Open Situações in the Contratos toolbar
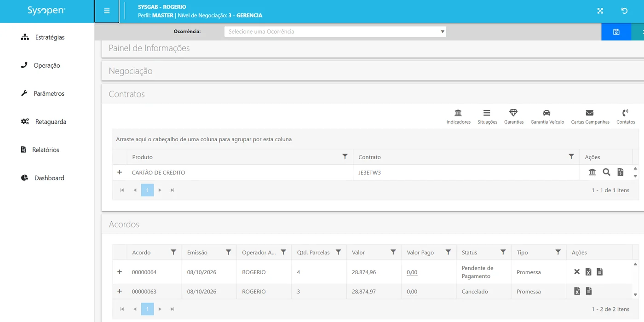Viewport: 644px width, 322px height. [487, 117]
